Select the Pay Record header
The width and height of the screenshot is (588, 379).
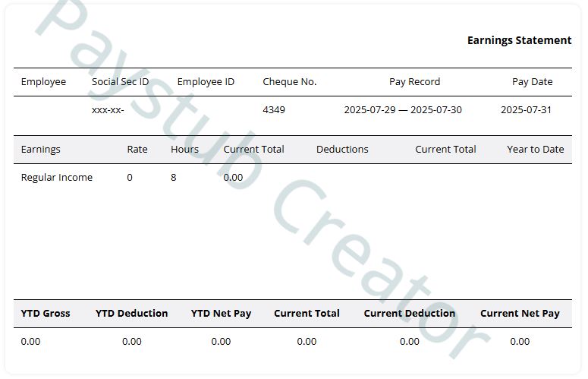tap(414, 82)
